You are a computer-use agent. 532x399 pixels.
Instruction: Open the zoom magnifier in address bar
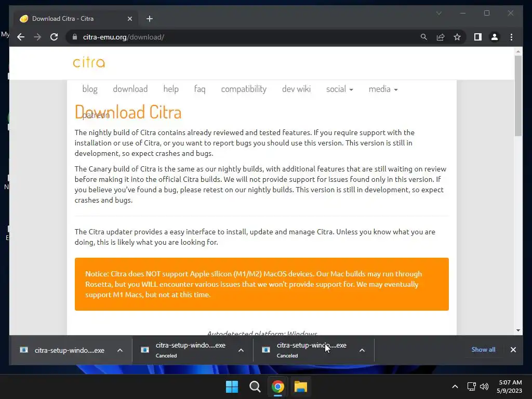click(x=424, y=37)
